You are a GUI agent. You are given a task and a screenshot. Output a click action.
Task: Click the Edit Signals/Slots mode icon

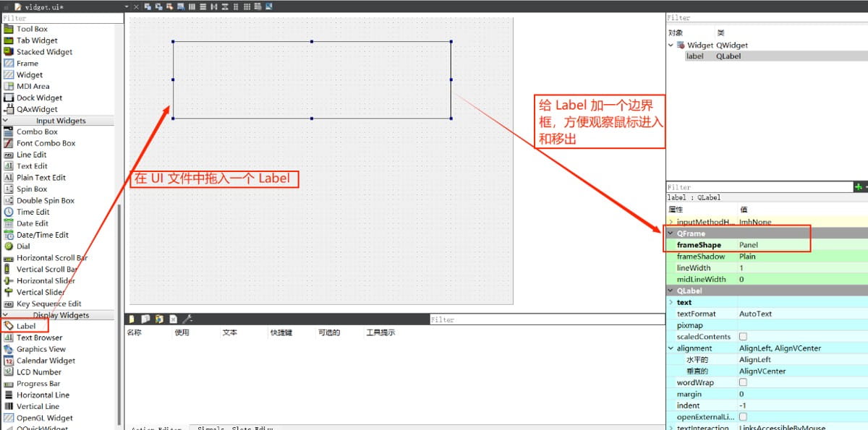[x=158, y=7]
